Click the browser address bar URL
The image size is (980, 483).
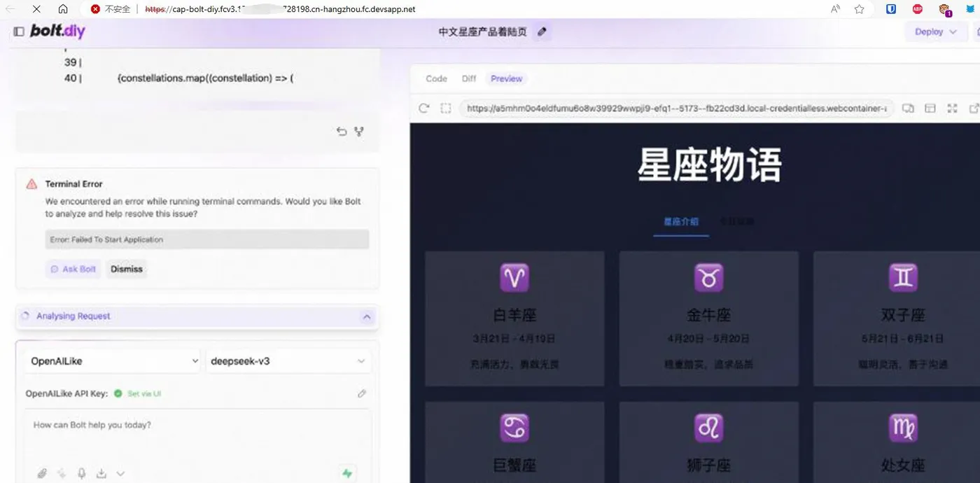[280, 9]
